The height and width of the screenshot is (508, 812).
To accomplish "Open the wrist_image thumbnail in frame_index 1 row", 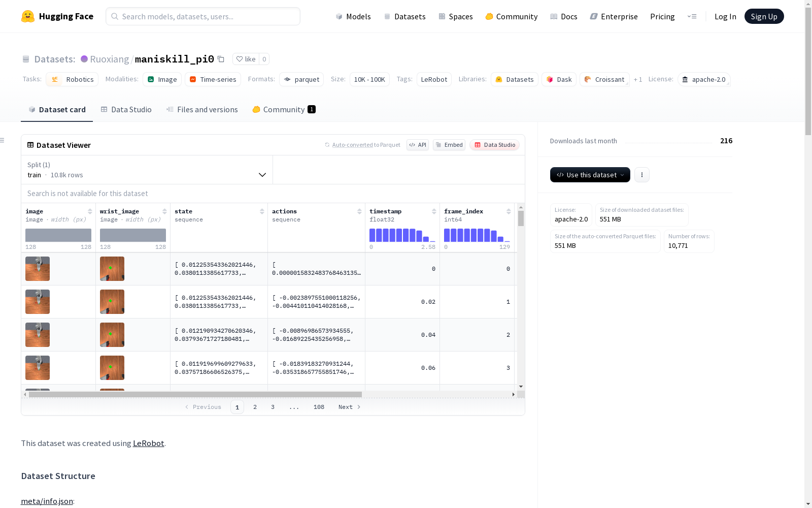I will coord(112,302).
